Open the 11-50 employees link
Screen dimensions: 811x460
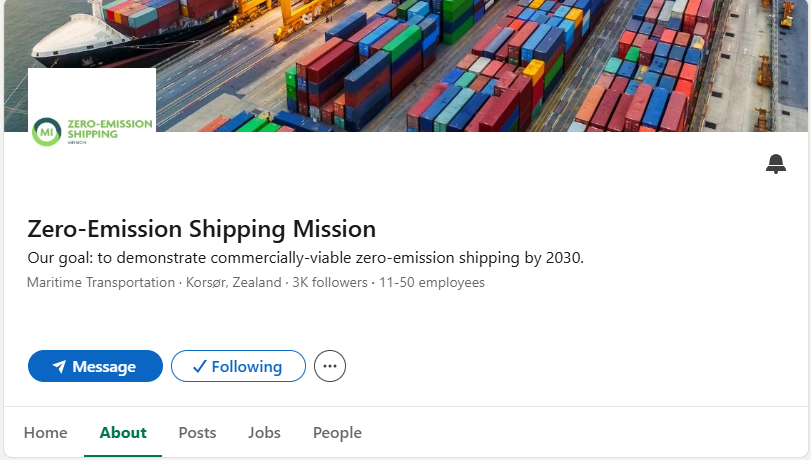[x=432, y=283]
